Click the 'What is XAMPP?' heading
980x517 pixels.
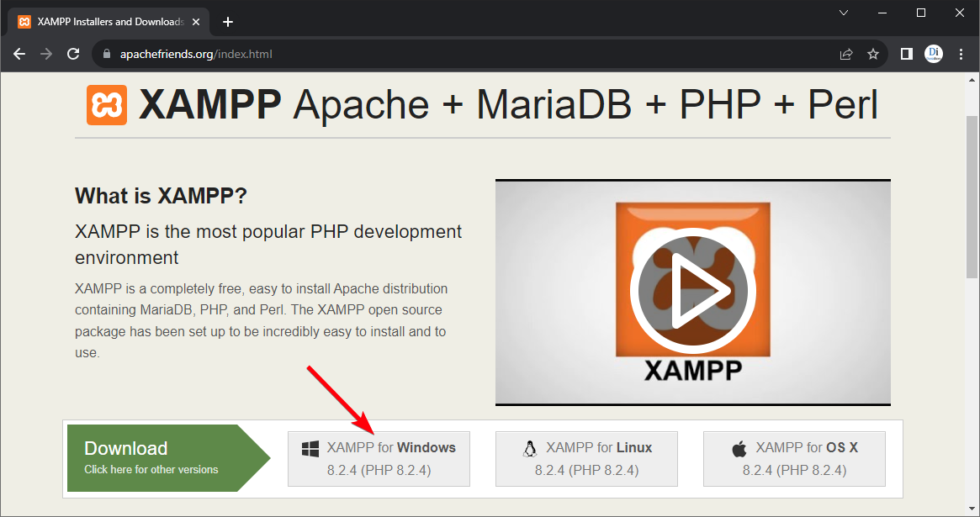point(162,196)
